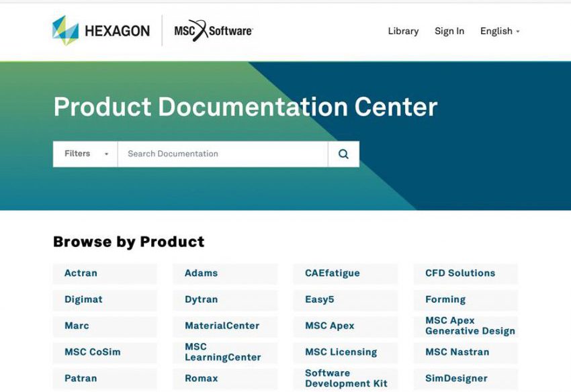This screenshot has width=571, height=392.
Task: Open Romax product documentation
Action: pyautogui.click(x=225, y=379)
